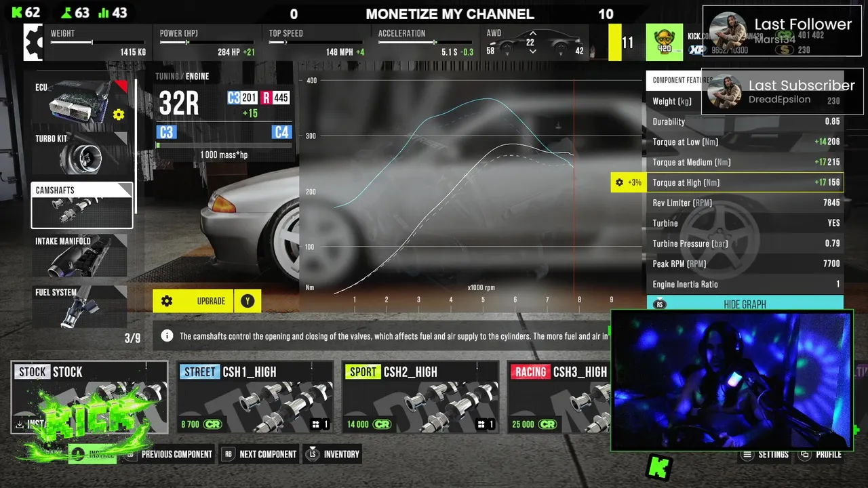Click the C3 class progress marker

click(x=166, y=132)
